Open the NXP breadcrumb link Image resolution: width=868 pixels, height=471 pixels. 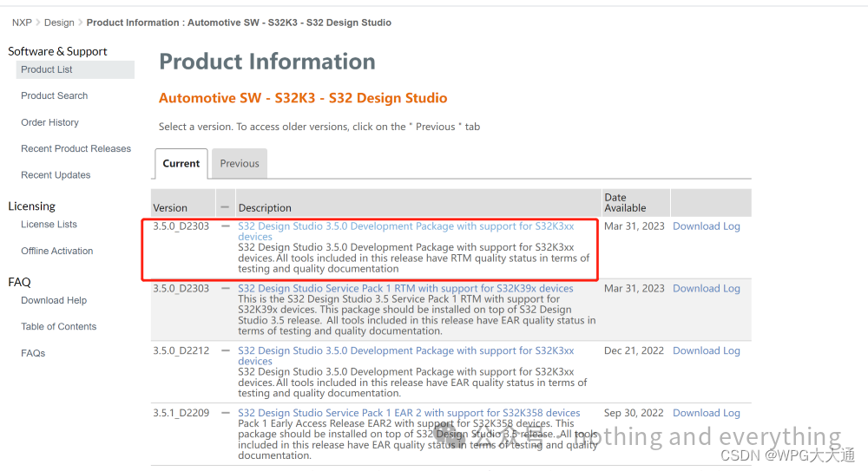(22, 23)
